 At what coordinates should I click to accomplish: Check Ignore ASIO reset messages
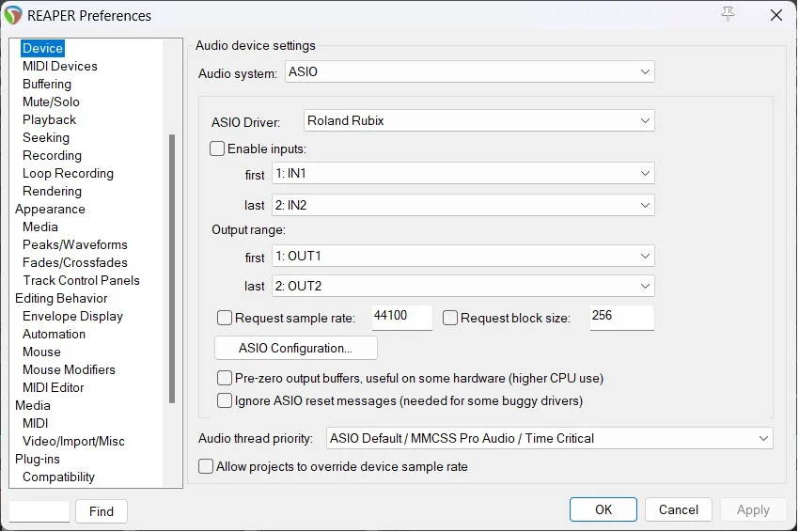point(225,400)
